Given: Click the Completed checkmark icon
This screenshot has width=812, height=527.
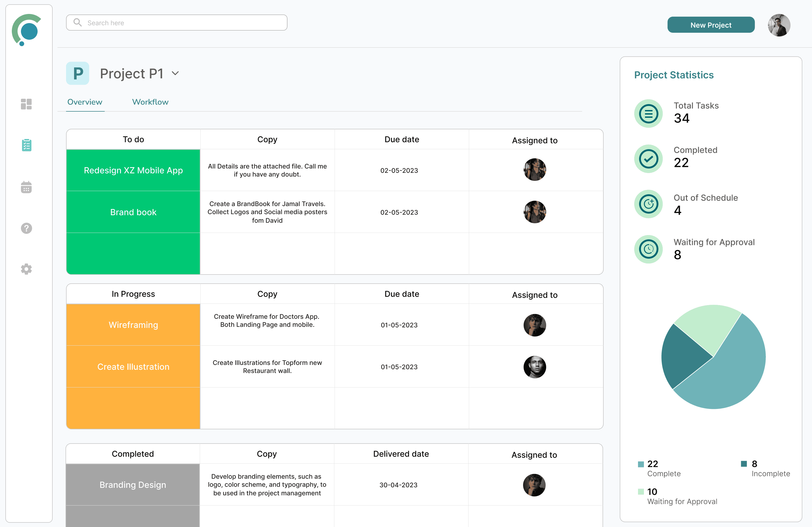Looking at the screenshot, I should [648, 159].
